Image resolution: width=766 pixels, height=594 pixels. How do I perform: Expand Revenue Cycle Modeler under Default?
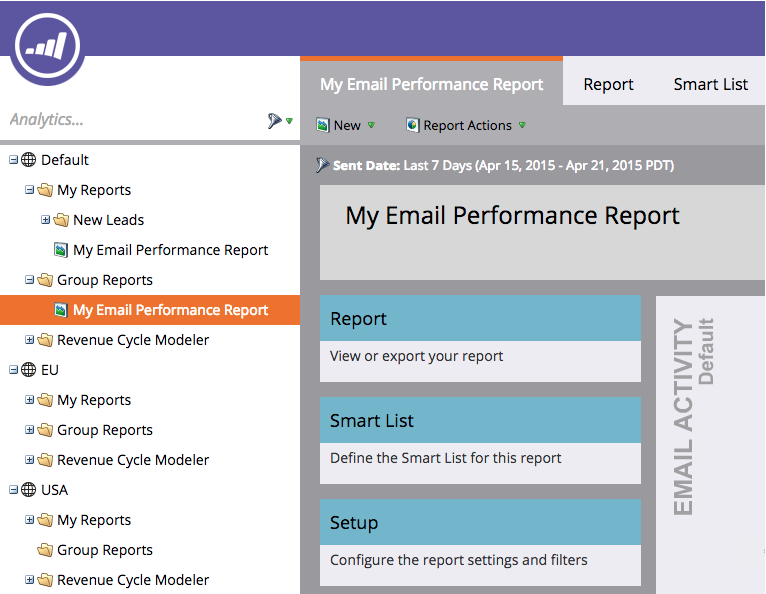tap(29, 340)
